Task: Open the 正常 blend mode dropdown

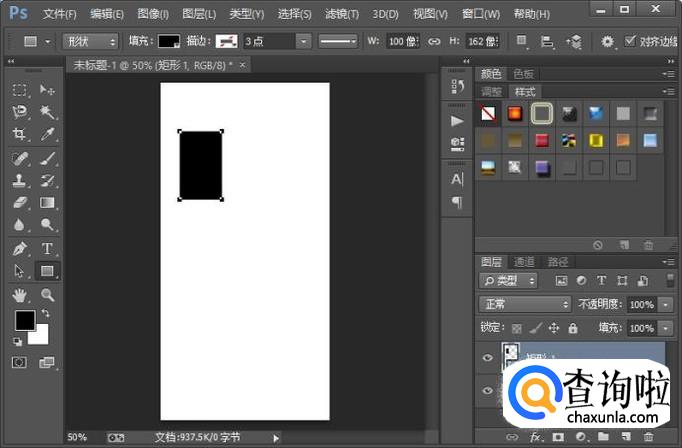Action: (x=524, y=304)
